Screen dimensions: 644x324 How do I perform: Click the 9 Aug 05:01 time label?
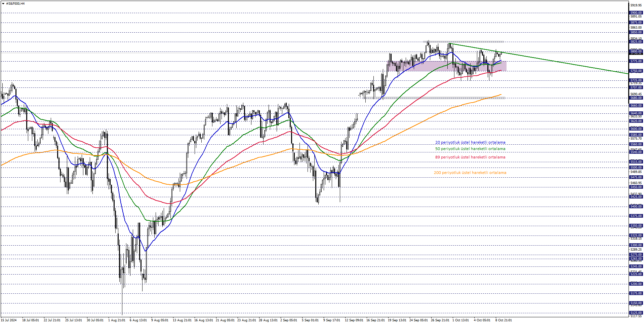[x=160, y=320]
